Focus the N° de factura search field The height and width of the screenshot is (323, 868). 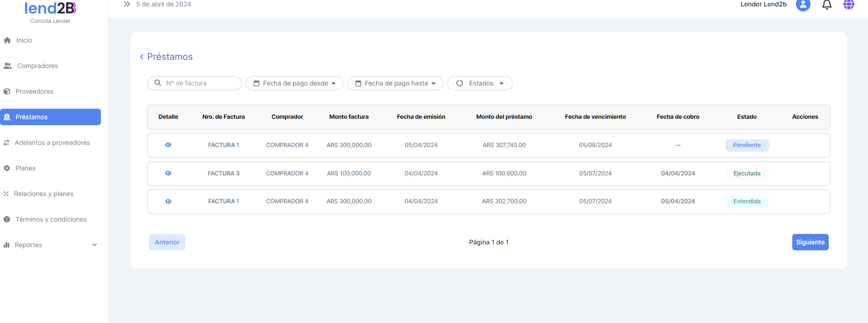pyautogui.click(x=201, y=83)
